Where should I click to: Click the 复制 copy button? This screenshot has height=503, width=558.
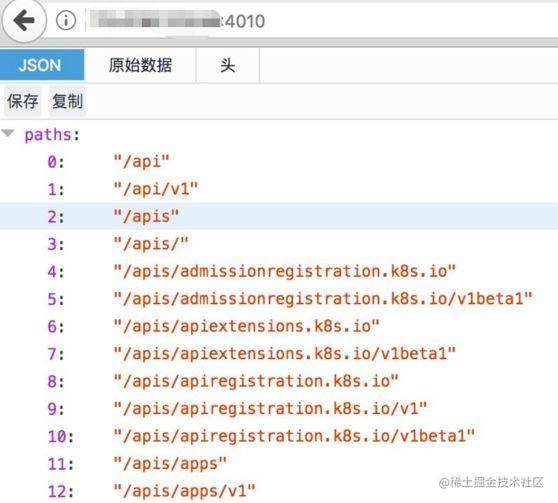coord(68,101)
